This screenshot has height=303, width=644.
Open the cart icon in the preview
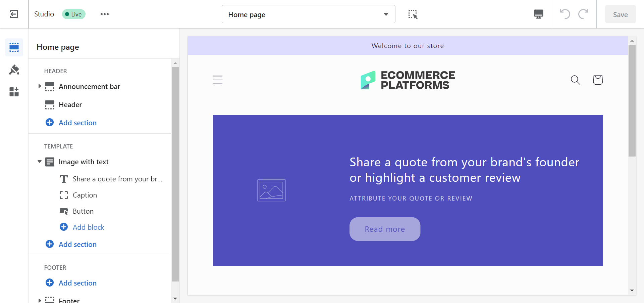pyautogui.click(x=598, y=80)
